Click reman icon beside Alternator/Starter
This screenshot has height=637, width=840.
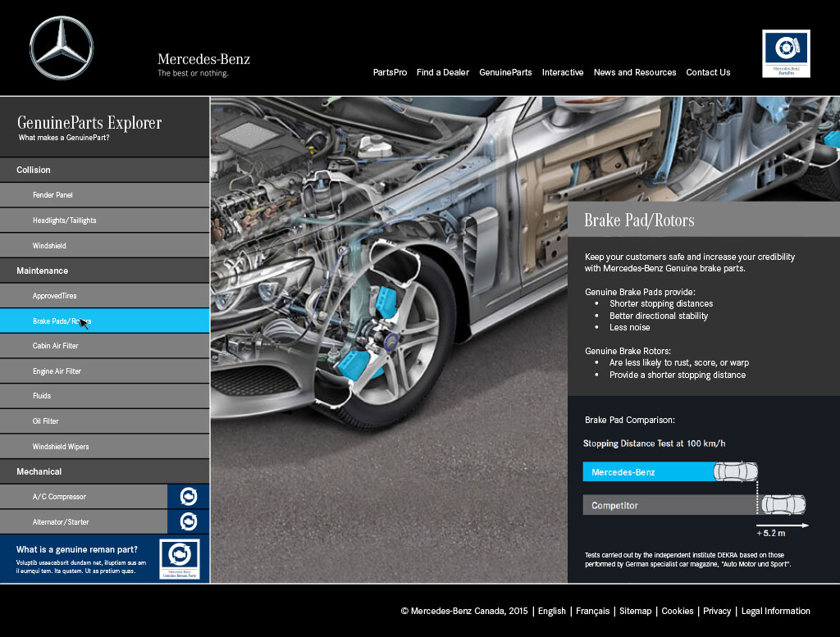188,522
